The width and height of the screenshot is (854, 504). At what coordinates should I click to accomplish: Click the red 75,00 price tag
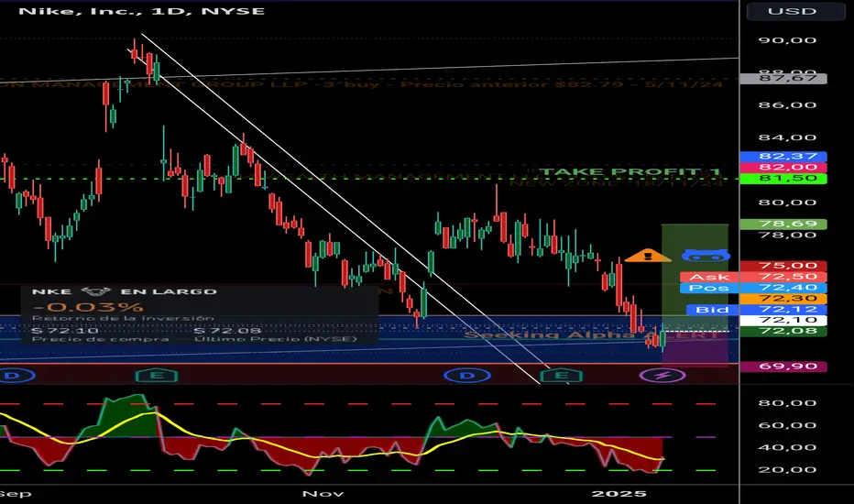point(783,266)
